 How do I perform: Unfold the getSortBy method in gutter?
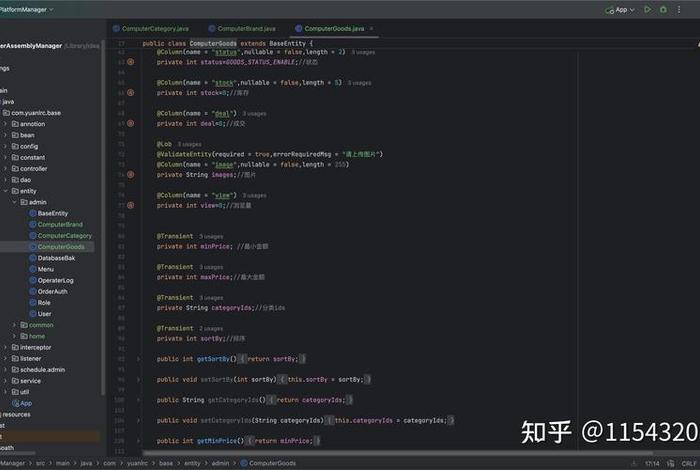[138, 359]
